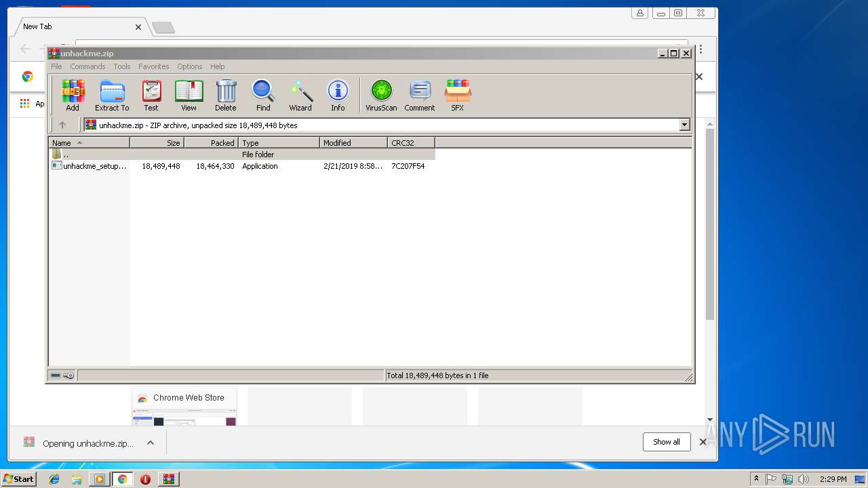Click the Action Center flag icon

pyautogui.click(x=771, y=479)
